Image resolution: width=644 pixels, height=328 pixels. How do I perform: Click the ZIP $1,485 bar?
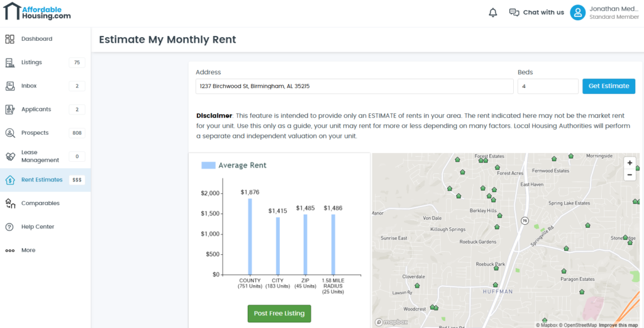[305, 244]
